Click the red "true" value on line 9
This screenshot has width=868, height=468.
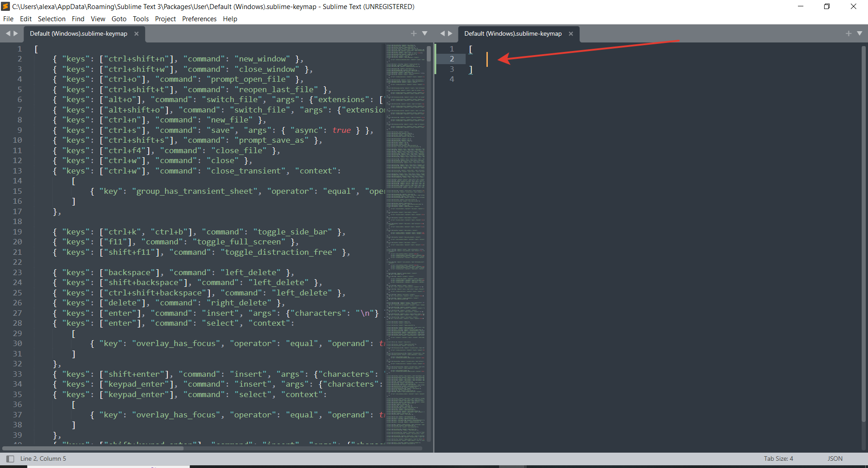click(x=341, y=130)
